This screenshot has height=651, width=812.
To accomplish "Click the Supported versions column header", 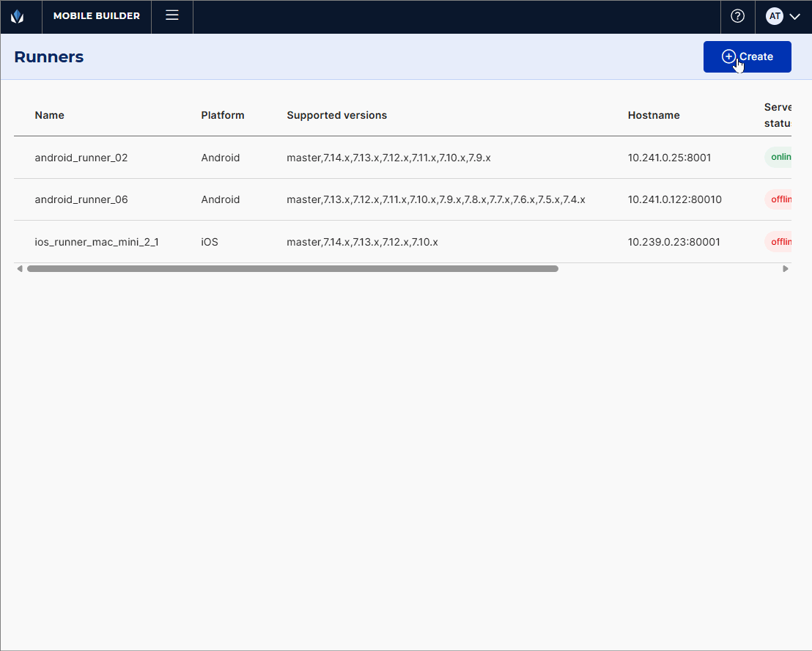I will point(336,115).
